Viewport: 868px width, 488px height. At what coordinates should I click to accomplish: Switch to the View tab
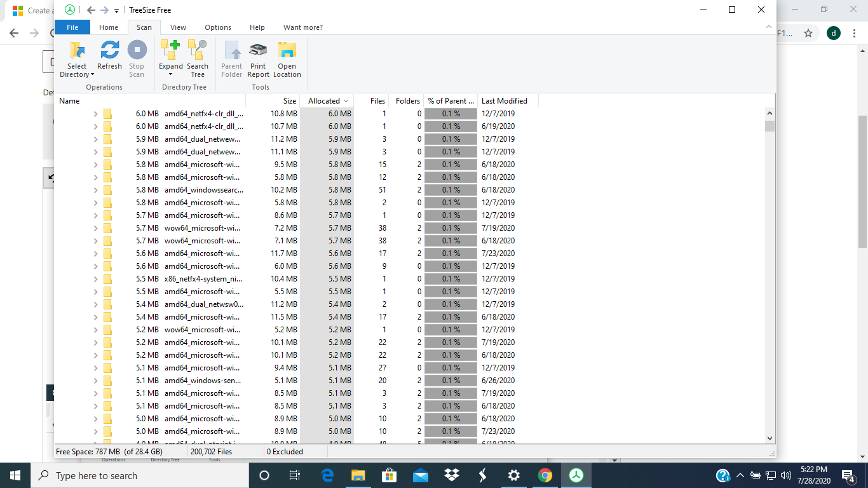click(179, 27)
